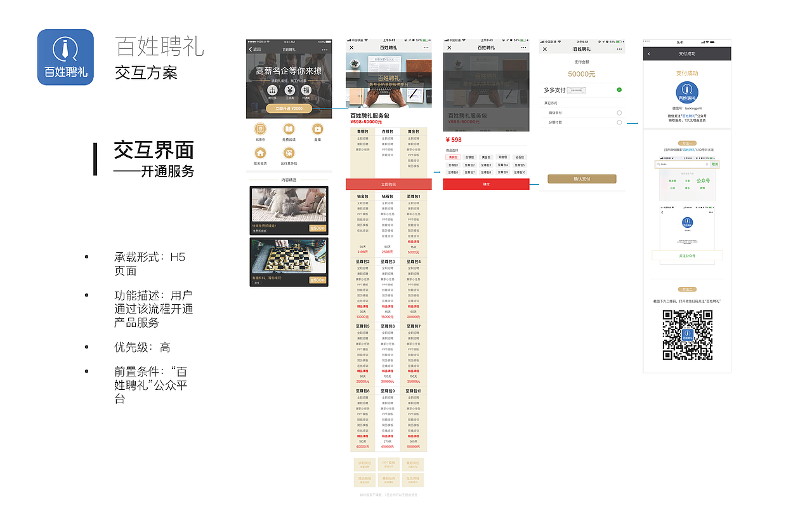Select the 优惠券 coupon icon

(x=260, y=129)
